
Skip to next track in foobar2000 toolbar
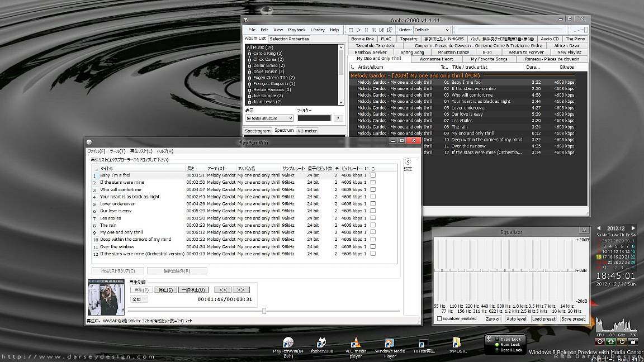[383, 30]
